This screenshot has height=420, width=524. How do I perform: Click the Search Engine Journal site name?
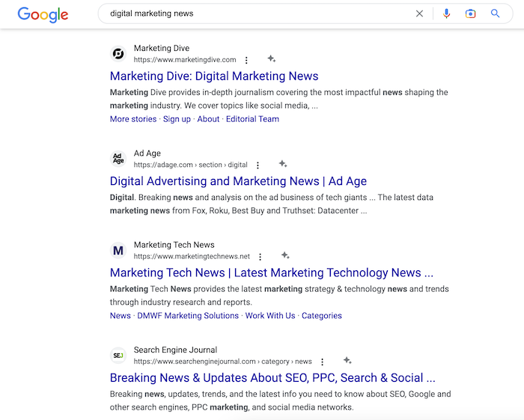coord(175,350)
